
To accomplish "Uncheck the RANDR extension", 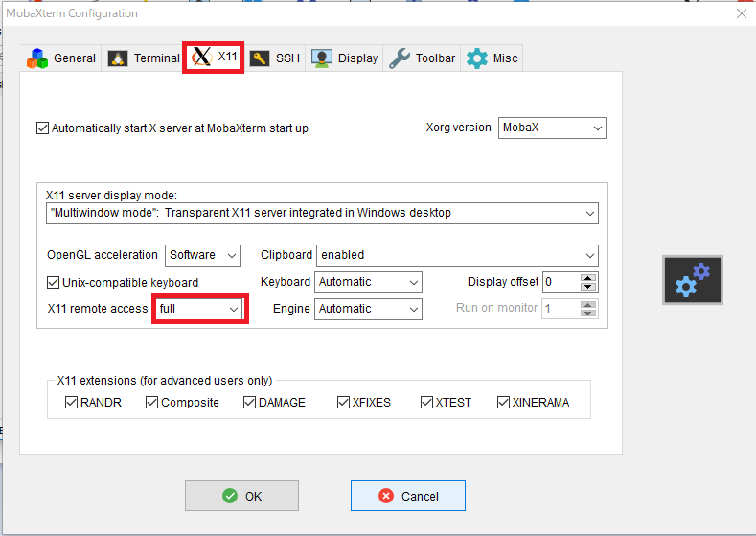I will (71, 402).
